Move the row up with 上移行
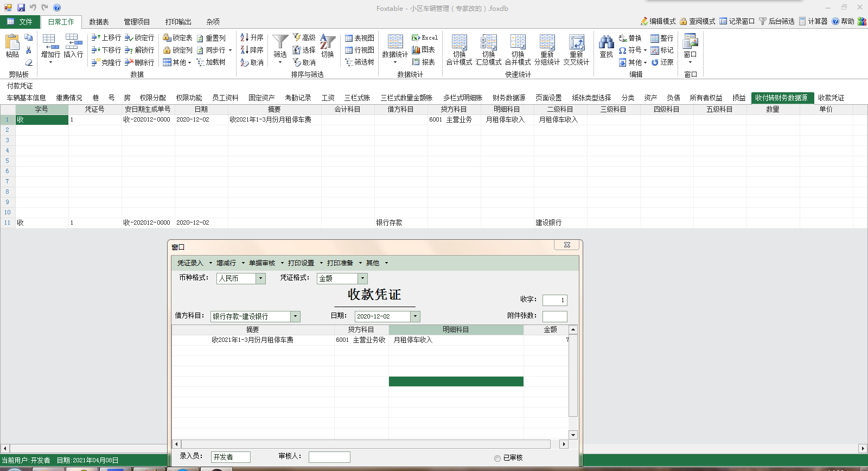868x471 pixels. click(106, 37)
